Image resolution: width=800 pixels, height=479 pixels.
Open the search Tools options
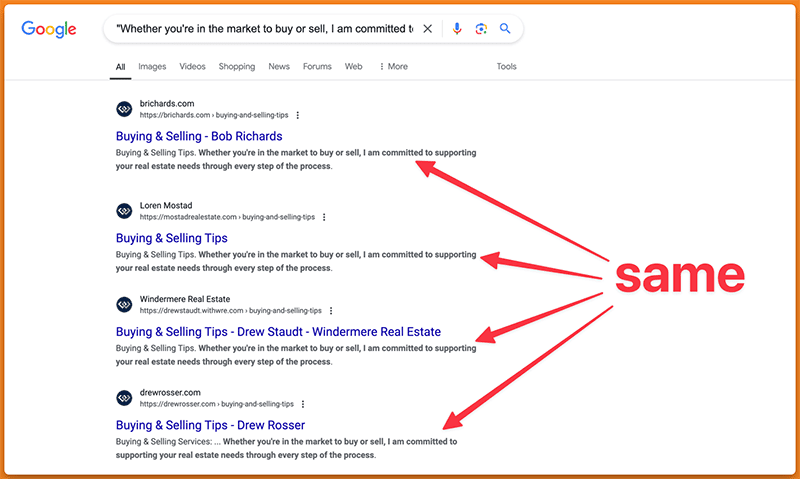click(507, 66)
